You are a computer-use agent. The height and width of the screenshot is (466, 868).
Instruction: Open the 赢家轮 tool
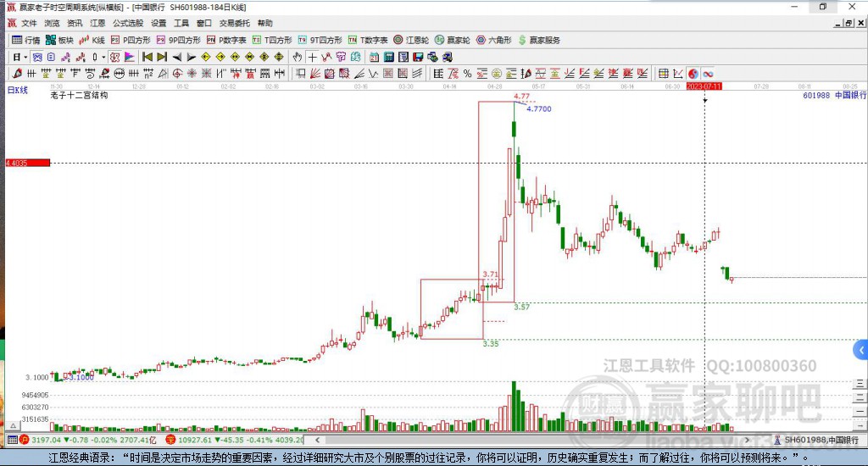click(x=453, y=40)
